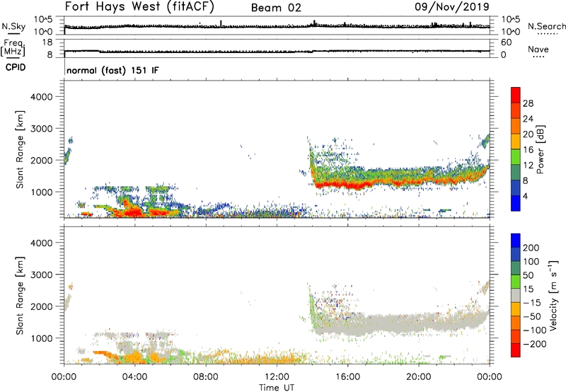
Task: Click Velocity scale value -15
Action: pyautogui.click(x=532, y=302)
